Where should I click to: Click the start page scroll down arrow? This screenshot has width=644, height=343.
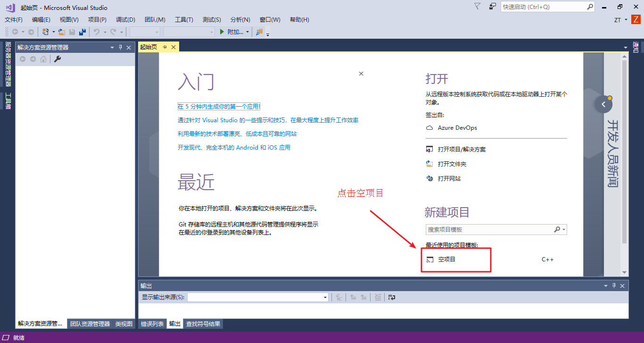(x=625, y=272)
